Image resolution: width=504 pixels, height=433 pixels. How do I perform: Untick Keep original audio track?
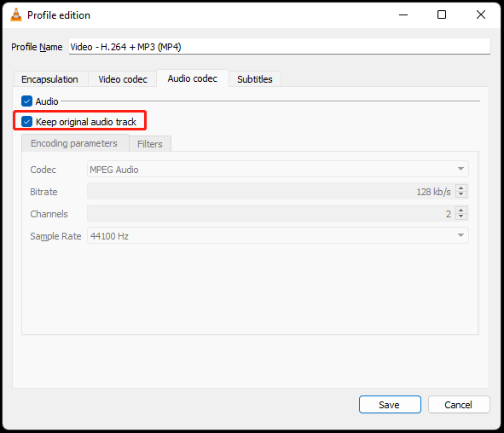[x=26, y=122]
